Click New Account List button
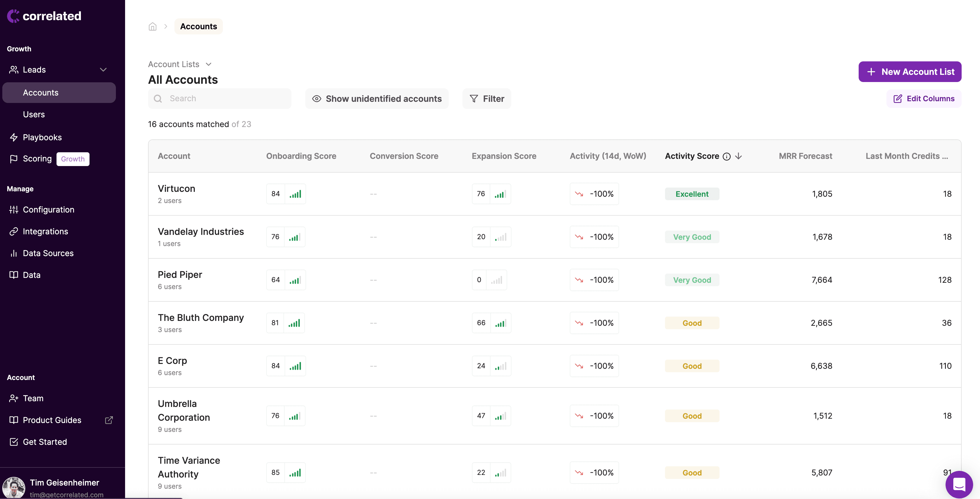980x499 pixels. tap(910, 72)
